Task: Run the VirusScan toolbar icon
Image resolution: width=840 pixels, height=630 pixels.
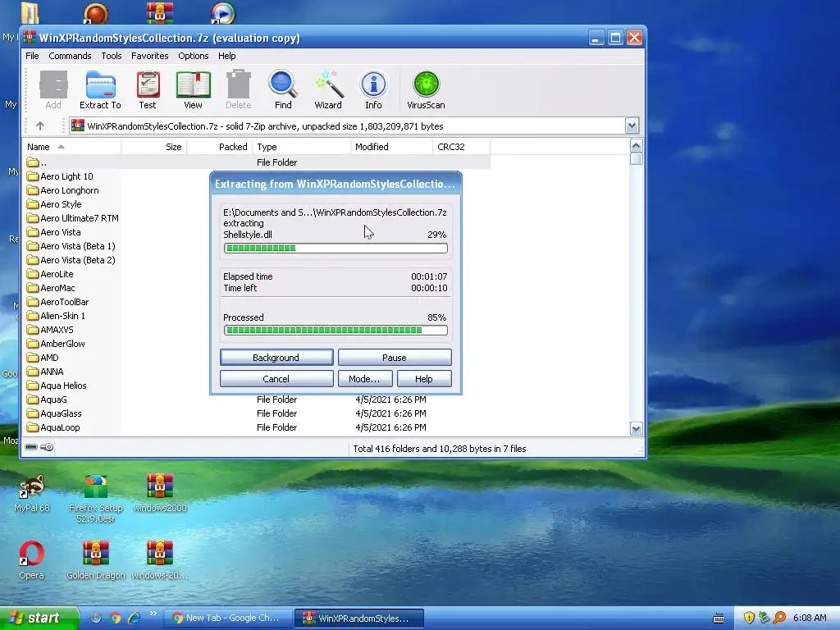Action: pyautogui.click(x=426, y=90)
